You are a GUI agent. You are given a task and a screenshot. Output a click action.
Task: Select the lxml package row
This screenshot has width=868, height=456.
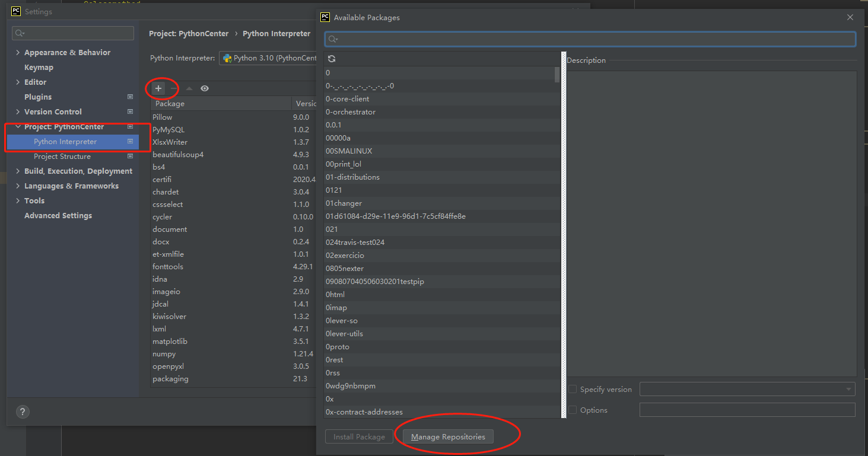[233, 329]
